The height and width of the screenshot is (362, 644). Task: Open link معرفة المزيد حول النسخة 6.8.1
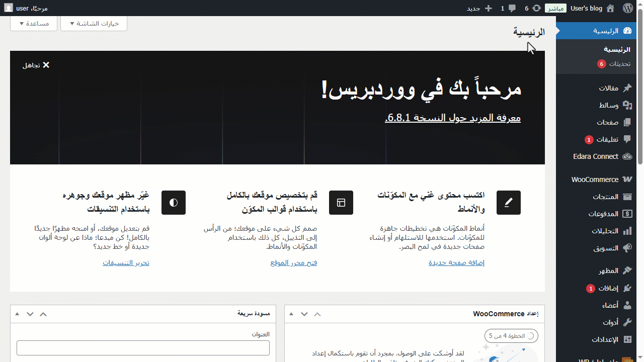tap(453, 118)
